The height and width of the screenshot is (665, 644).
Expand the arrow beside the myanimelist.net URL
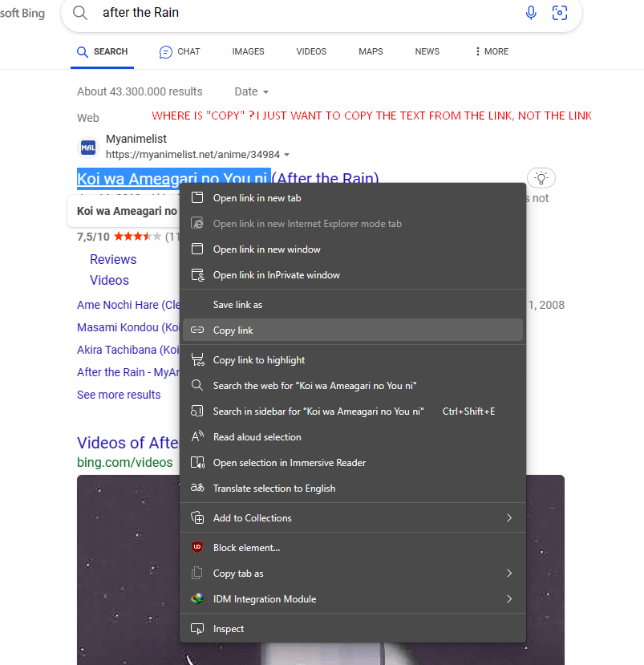(287, 155)
